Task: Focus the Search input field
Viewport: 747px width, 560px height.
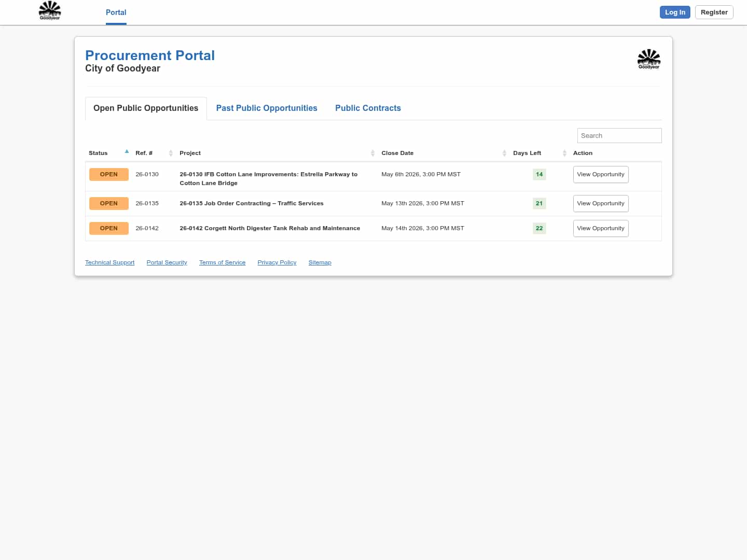Action: [x=619, y=136]
